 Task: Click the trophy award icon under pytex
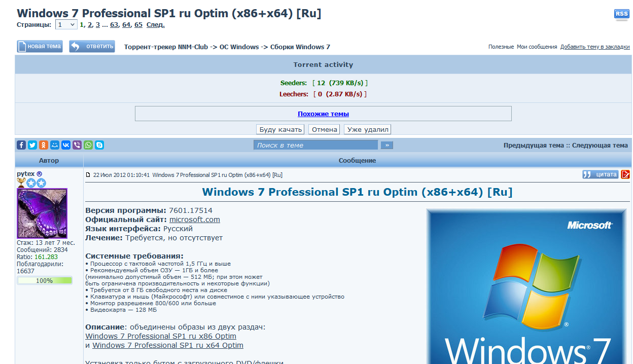(x=21, y=183)
